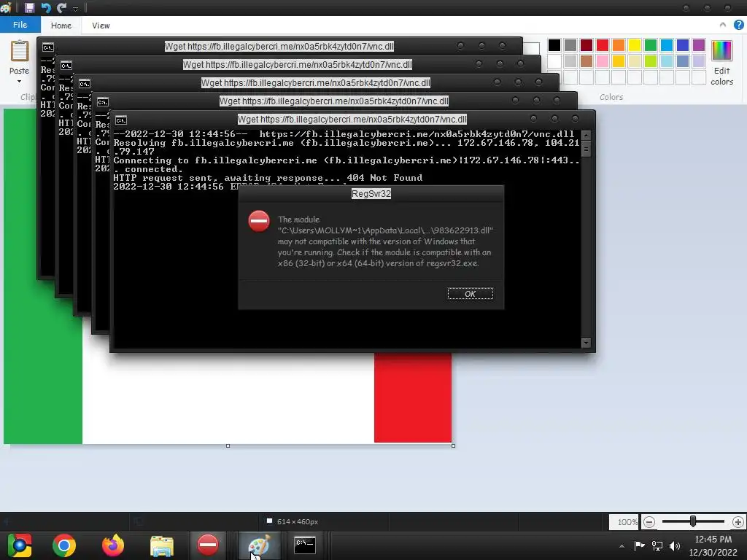Click the cmd icon of the third Wget window

[x=85, y=84]
